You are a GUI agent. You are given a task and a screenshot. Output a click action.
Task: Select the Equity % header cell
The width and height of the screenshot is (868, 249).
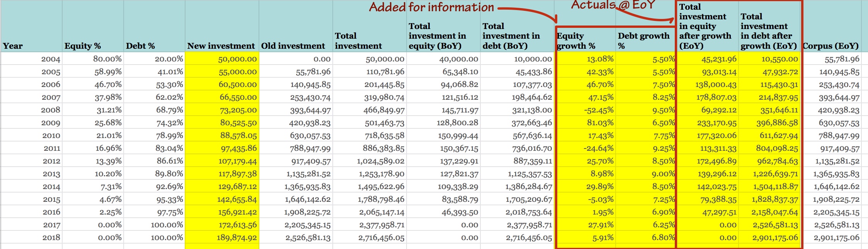click(93, 26)
